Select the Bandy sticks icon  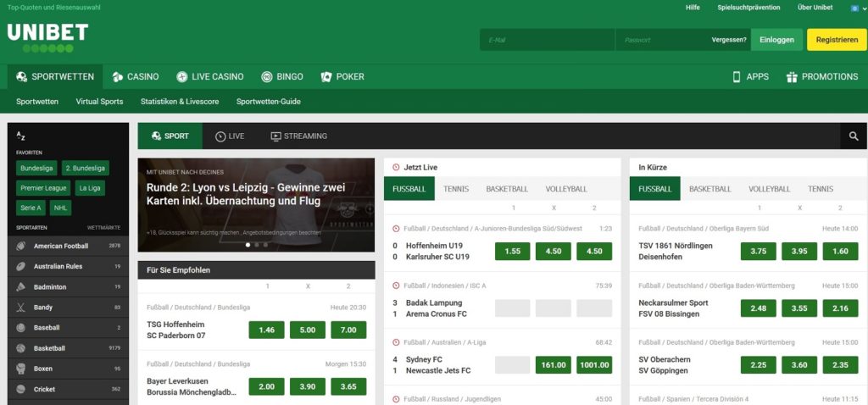pos(21,307)
